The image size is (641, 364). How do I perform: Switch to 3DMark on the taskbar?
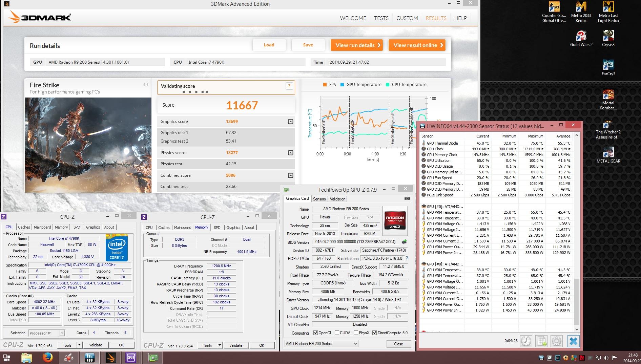click(111, 358)
